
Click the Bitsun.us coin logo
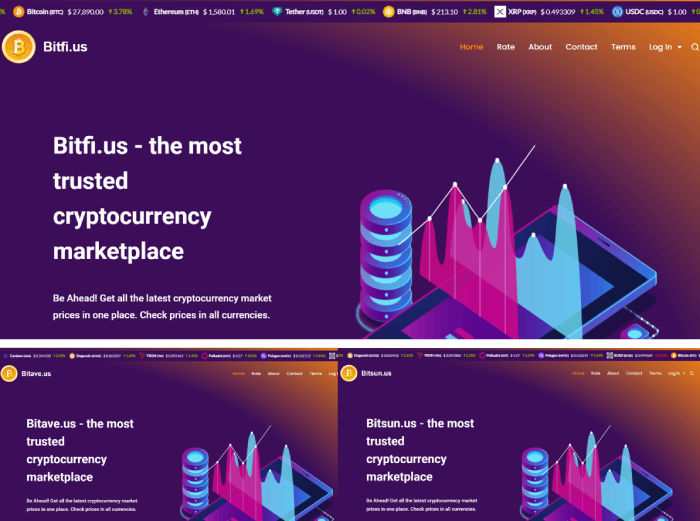(x=349, y=373)
